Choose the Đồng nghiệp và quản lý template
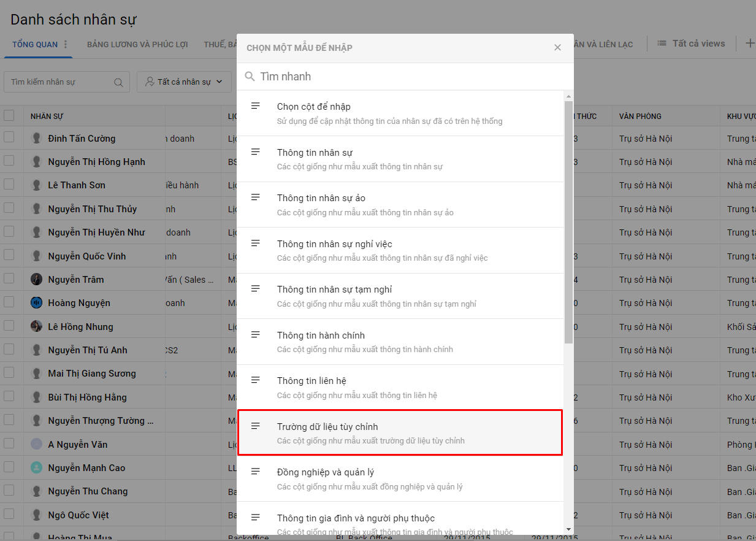 point(400,478)
